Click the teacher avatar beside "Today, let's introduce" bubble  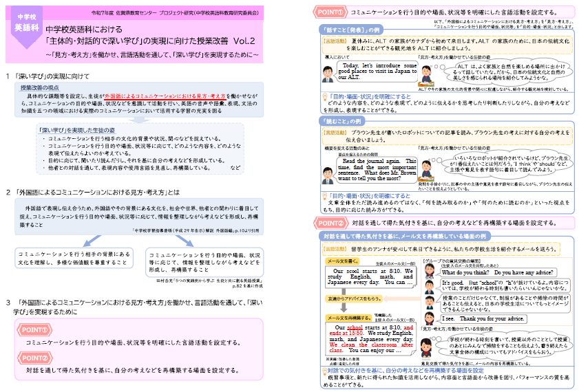click(x=329, y=72)
